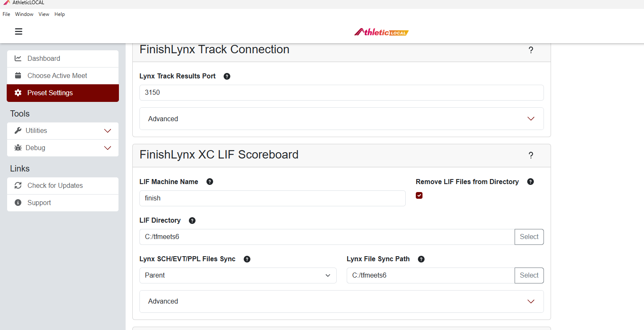The height and width of the screenshot is (330, 644).
Task: Expand Advanced under XC LIF Scoreboard
Action: tap(342, 301)
